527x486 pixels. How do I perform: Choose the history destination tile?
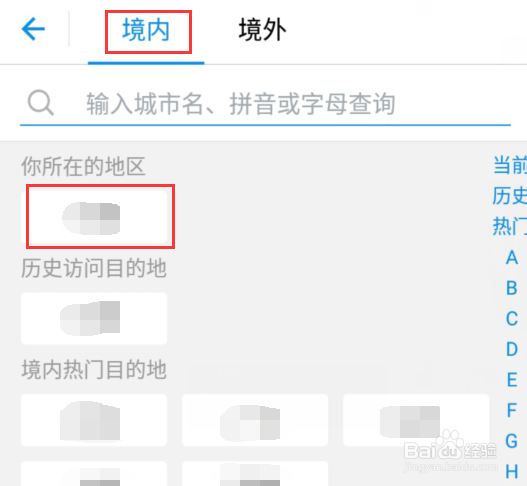[x=94, y=318]
